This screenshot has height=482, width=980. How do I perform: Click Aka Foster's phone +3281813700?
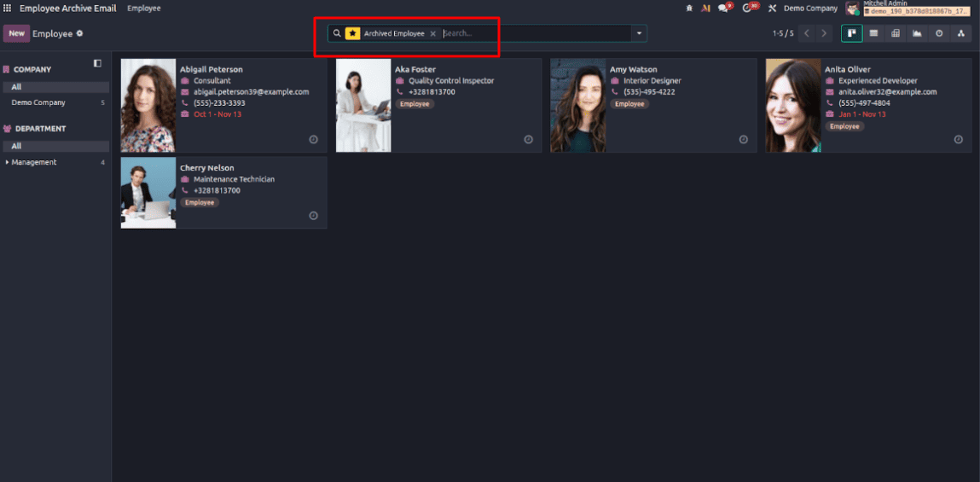(432, 92)
